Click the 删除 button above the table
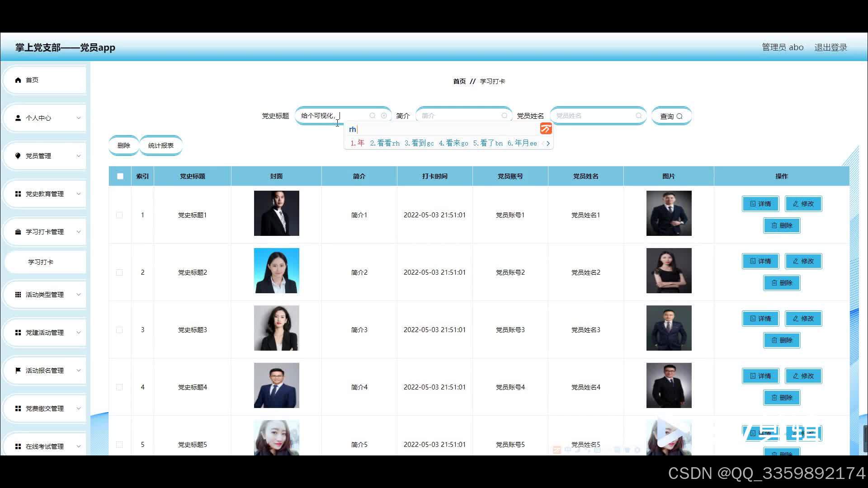 point(123,145)
